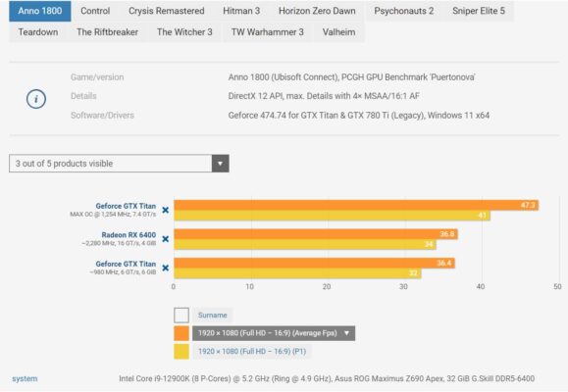This screenshot has width=568, height=392.
Task: Click the bottom Geforce GTX Titan name
Action: (x=126, y=264)
